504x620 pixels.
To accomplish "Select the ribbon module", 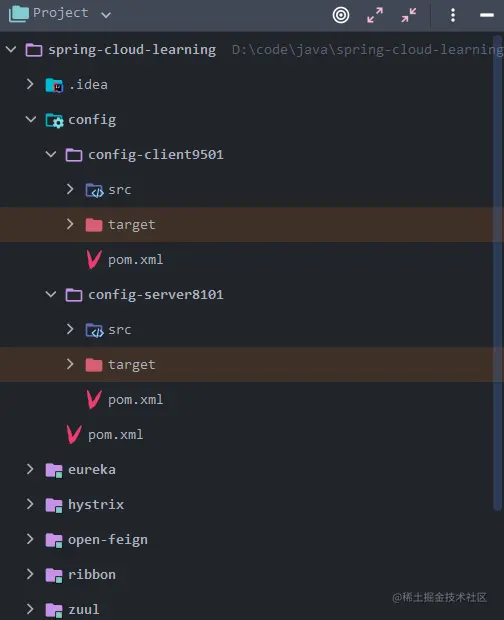I will (92, 575).
